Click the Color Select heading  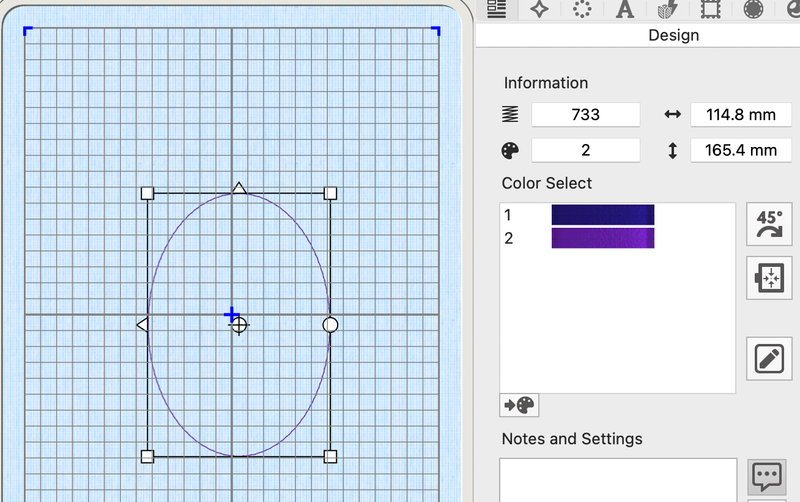click(546, 183)
